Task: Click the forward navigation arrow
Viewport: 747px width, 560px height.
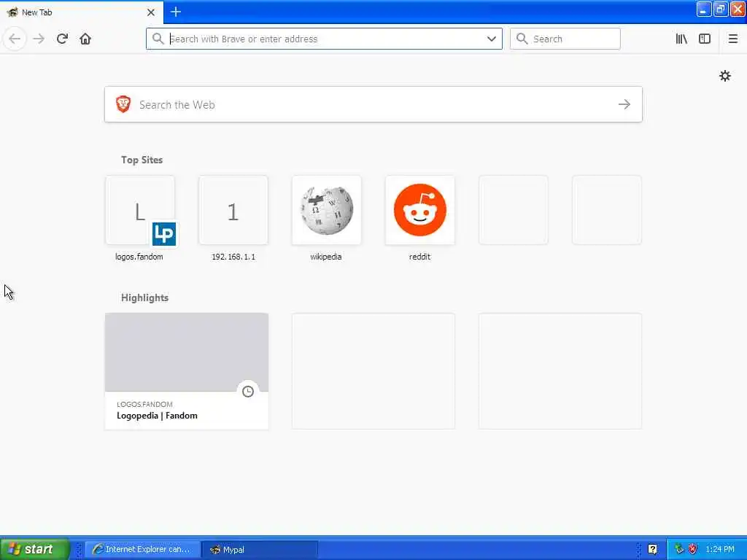Action: tap(39, 39)
